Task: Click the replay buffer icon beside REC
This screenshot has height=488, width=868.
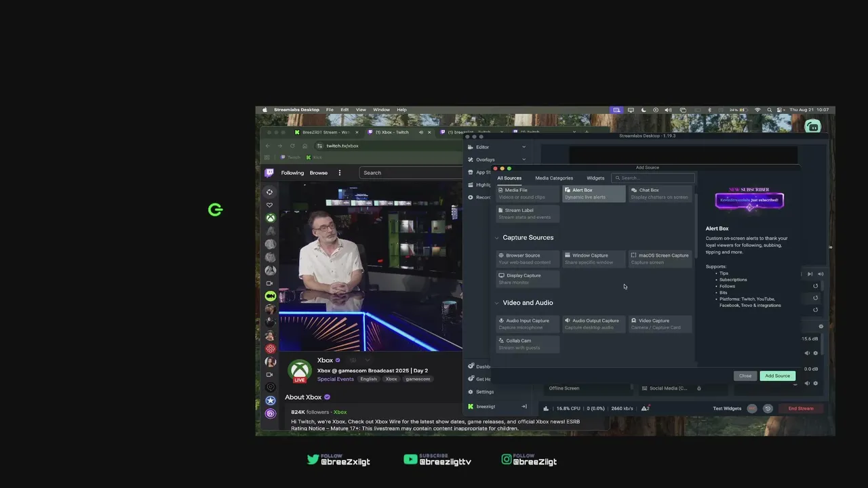Action: [768, 409]
